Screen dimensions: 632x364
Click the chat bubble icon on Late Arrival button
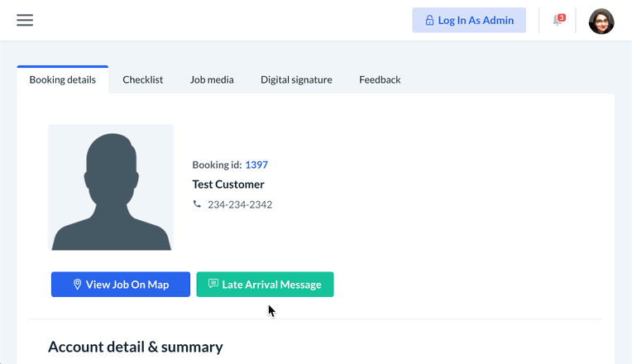(213, 284)
